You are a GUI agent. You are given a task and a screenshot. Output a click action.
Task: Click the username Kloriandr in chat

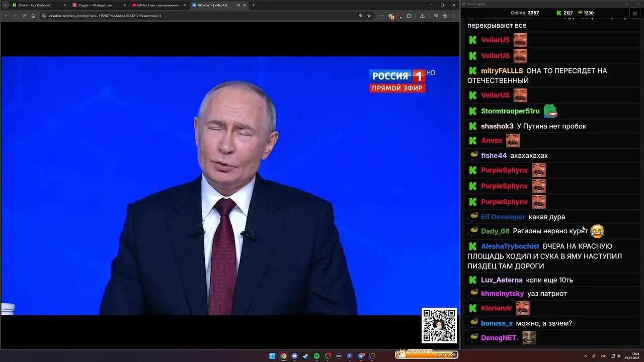tap(496, 308)
